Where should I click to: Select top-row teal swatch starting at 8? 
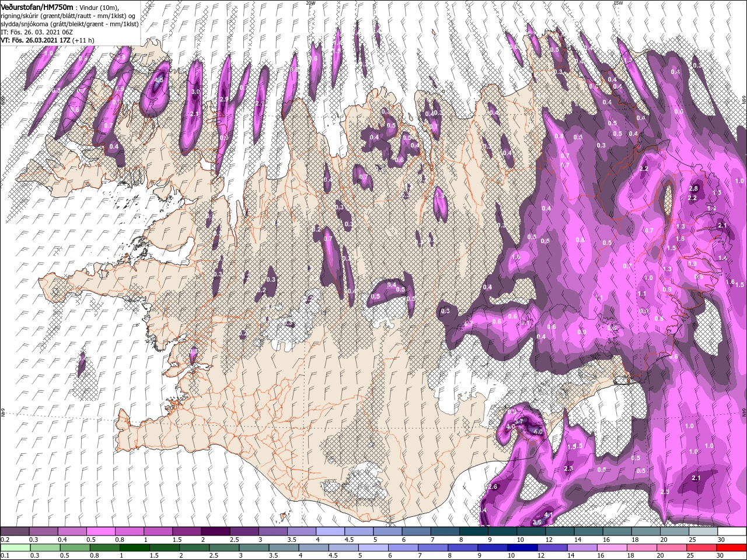473,531
